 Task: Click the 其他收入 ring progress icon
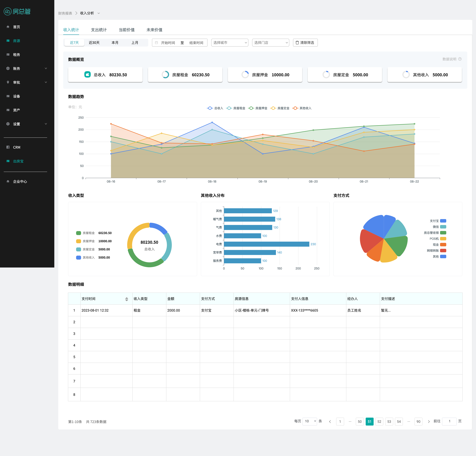coord(406,75)
